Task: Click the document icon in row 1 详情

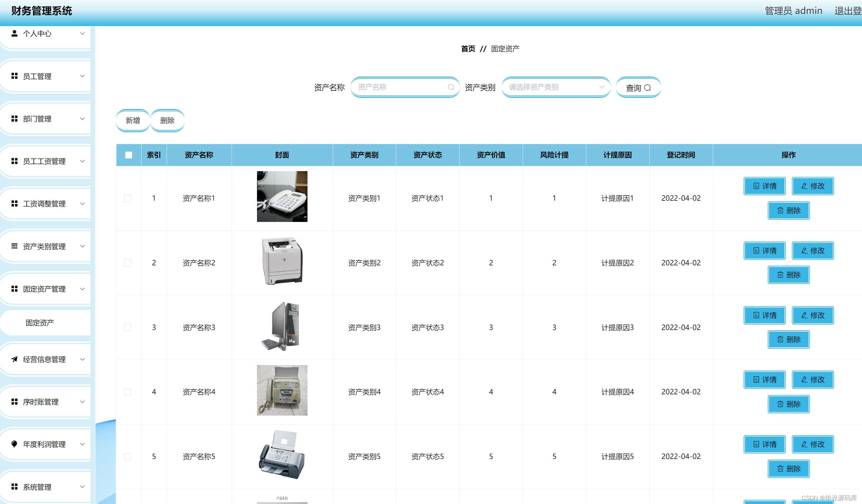Action: tap(756, 186)
